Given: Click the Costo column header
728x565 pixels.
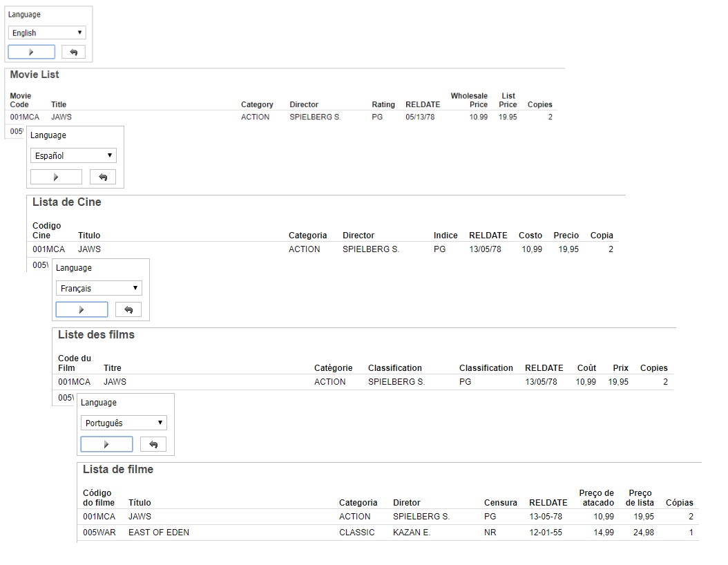Looking at the screenshot, I should [530, 236].
